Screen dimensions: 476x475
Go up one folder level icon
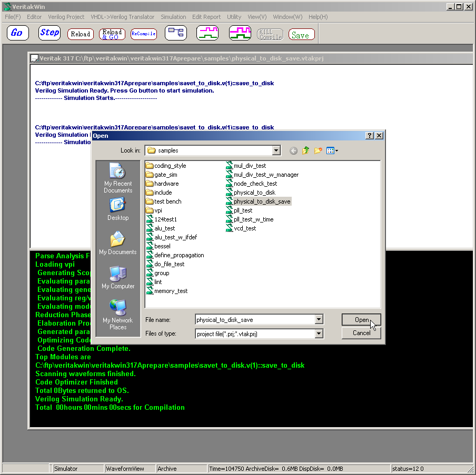(306, 151)
